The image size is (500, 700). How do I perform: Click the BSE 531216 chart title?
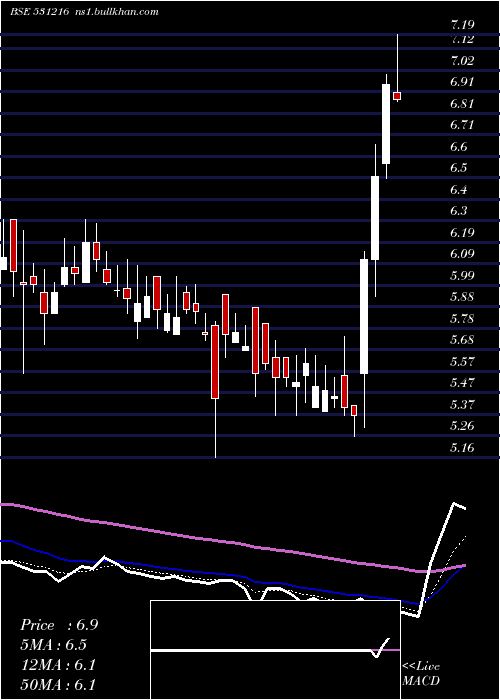point(39,12)
